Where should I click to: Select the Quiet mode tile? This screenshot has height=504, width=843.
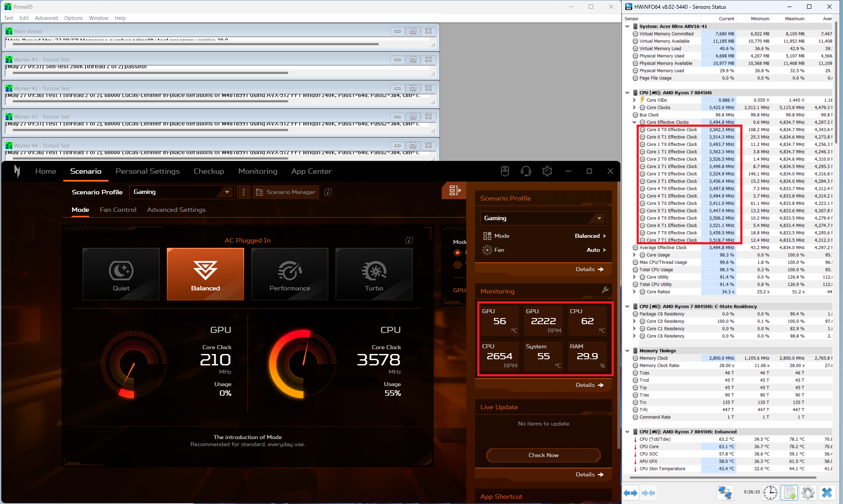tap(121, 274)
